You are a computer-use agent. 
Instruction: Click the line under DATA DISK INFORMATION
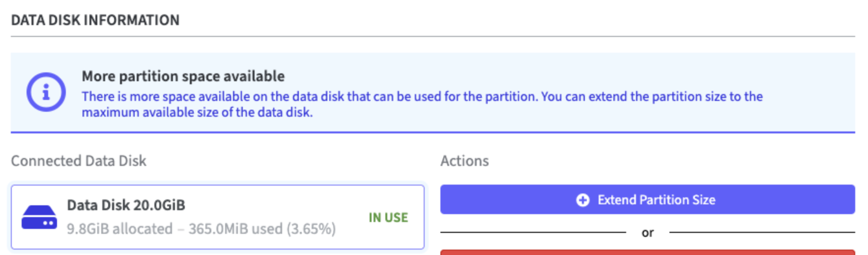pyautogui.click(x=433, y=36)
